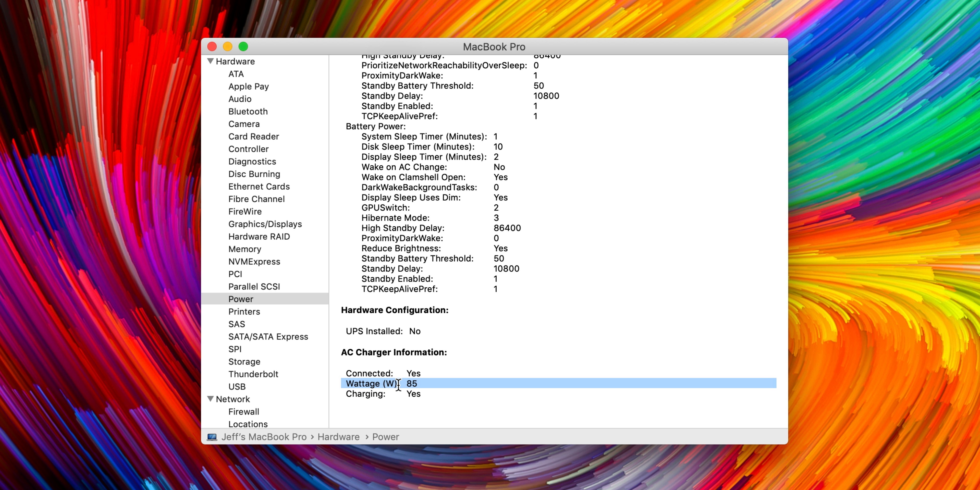This screenshot has height=490, width=980.
Task: Select SPI in the sidebar
Action: click(x=235, y=349)
